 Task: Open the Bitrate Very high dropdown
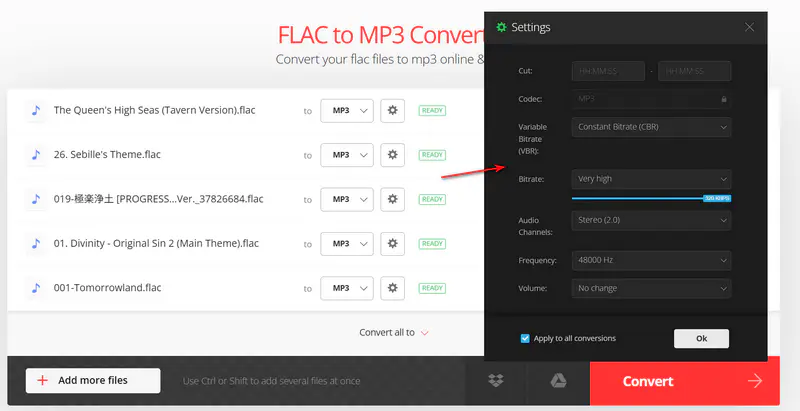pyautogui.click(x=652, y=179)
